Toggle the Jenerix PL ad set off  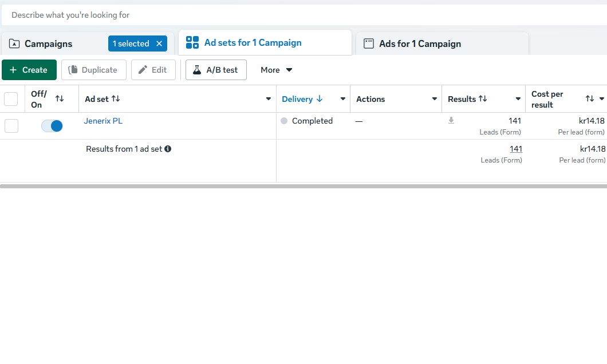(x=52, y=126)
